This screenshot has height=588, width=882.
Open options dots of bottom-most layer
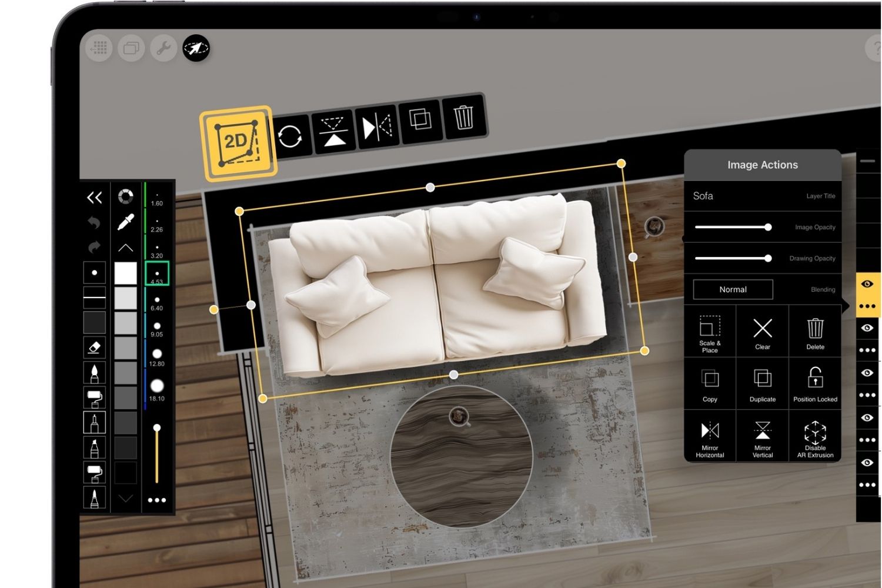pyautogui.click(x=867, y=485)
